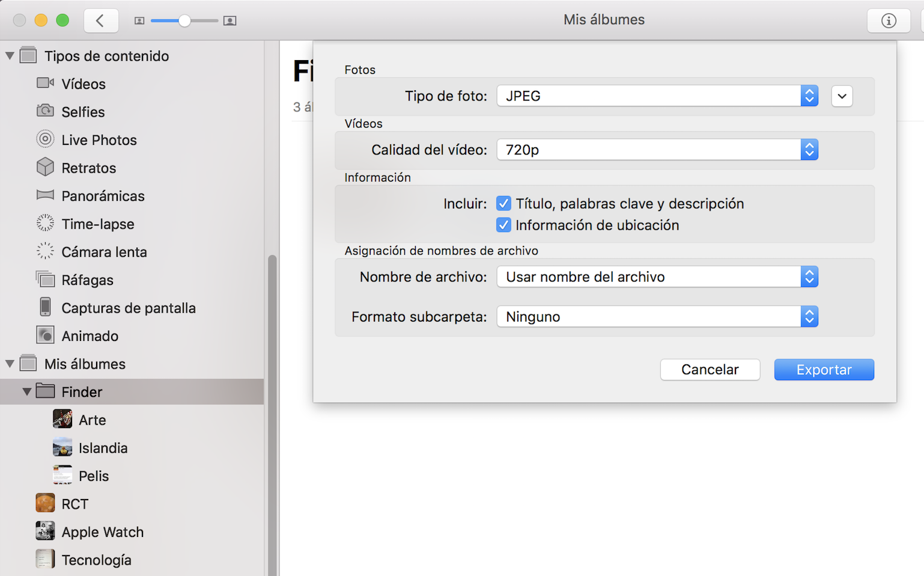Click the Capturas de pantalla phone icon

[x=45, y=307]
